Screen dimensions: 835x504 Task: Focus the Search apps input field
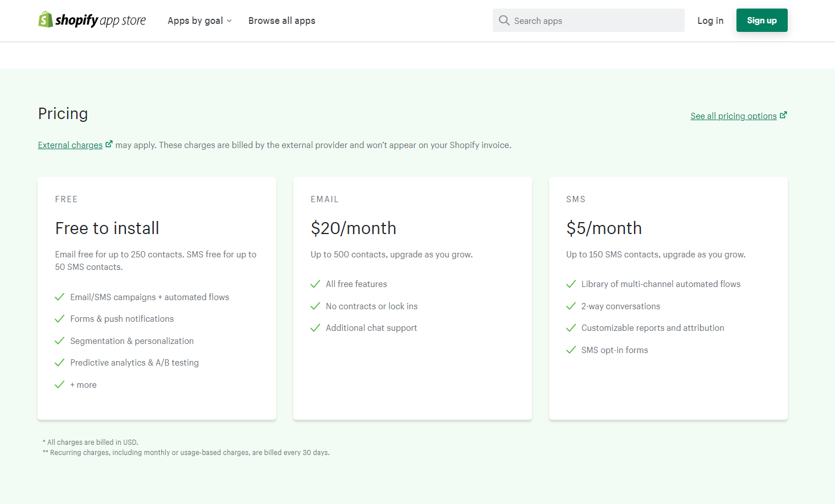point(595,21)
